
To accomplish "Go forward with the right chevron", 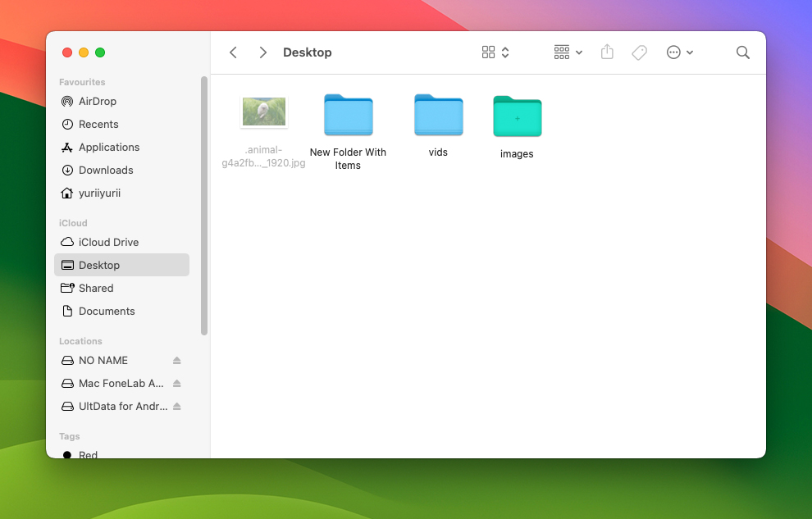I will tap(262, 52).
